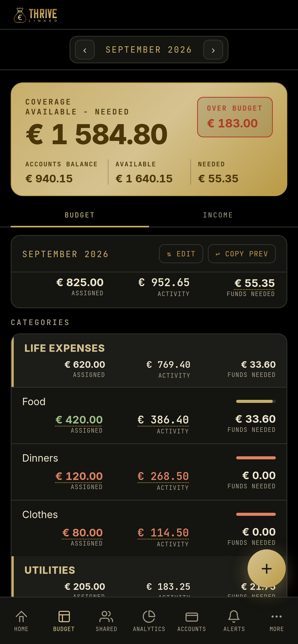Screen dimensions: 298x644
Task: Tap the Thrive Linked money bag logo
Action: coord(20,15)
